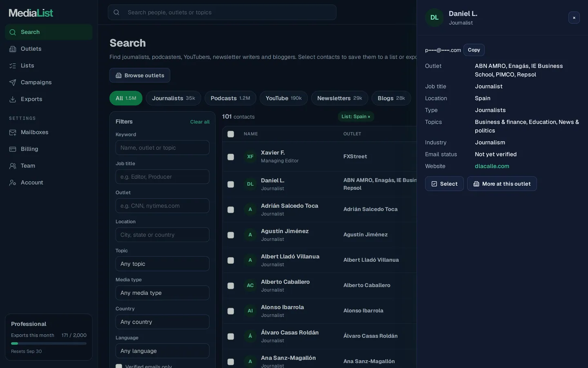588x368 pixels.
Task: Open the Exports page
Action: pyautogui.click(x=49, y=99)
